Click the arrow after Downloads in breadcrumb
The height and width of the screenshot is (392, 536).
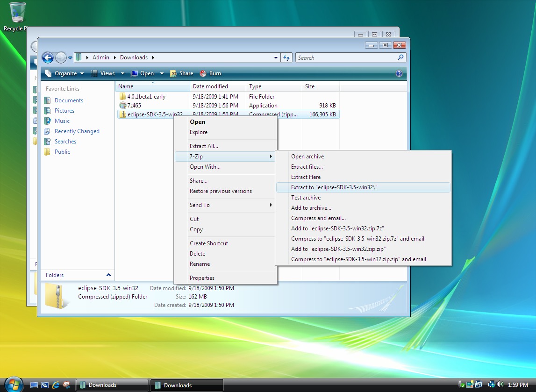[x=153, y=58]
